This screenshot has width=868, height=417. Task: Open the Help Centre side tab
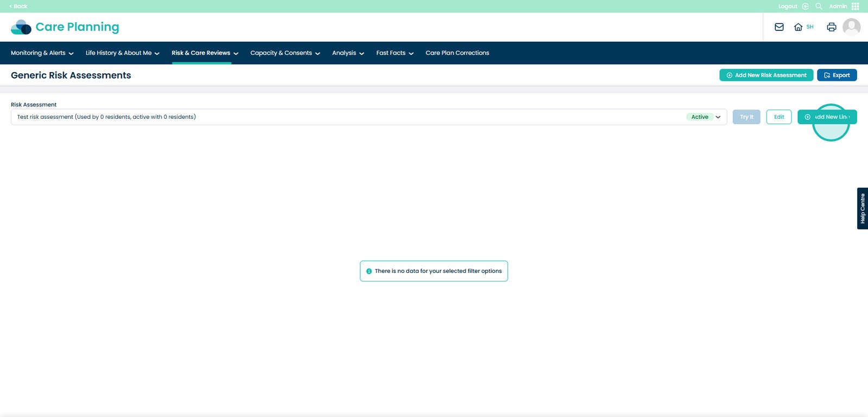point(862,209)
